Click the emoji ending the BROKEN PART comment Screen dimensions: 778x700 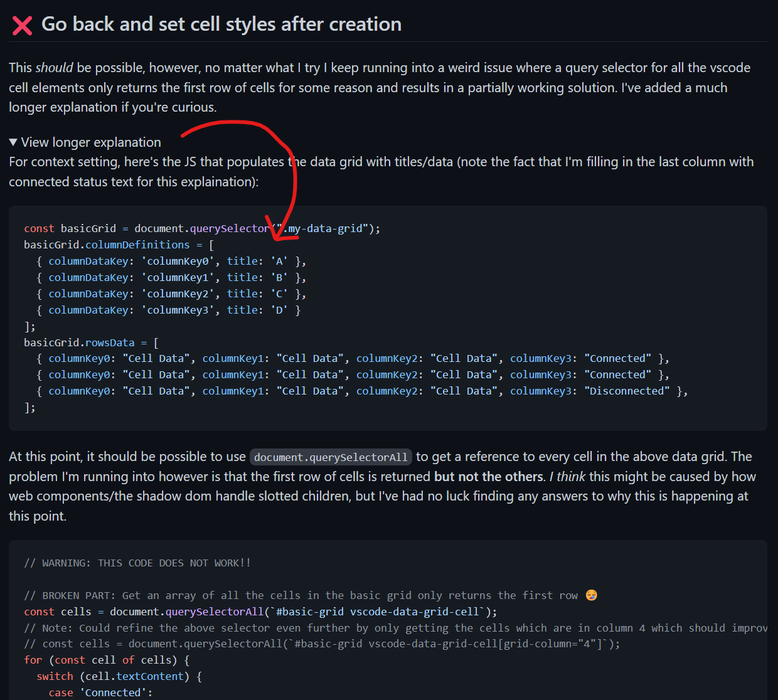[x=591, y=595]
